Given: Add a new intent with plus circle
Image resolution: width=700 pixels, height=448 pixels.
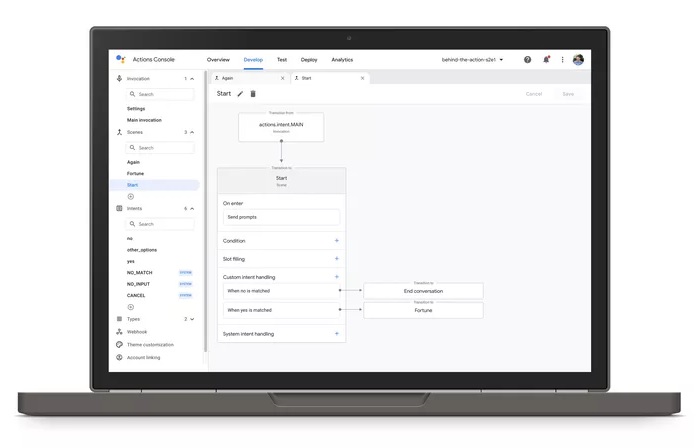Looking at the screenshot, I should click(x=131, y=307).
